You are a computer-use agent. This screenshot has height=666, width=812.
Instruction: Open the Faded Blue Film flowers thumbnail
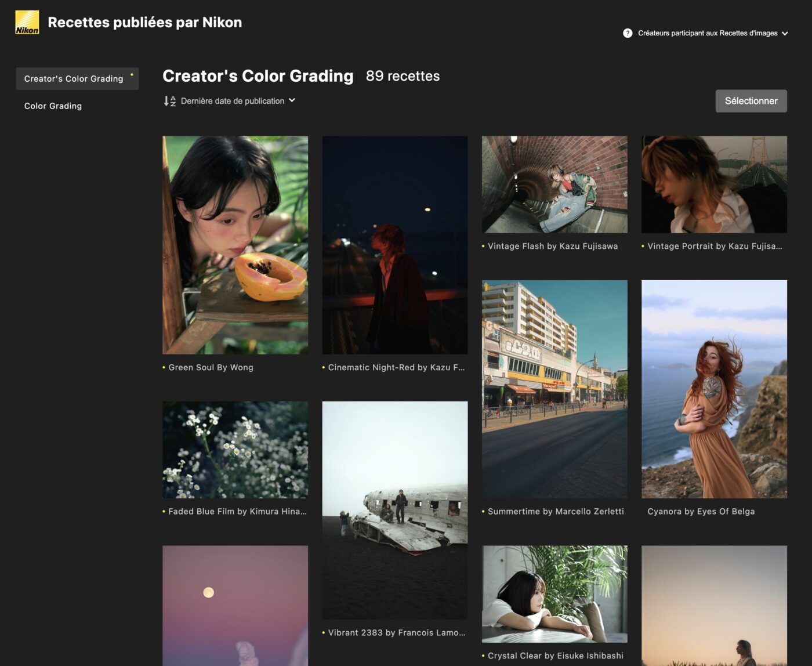point(235,450)
